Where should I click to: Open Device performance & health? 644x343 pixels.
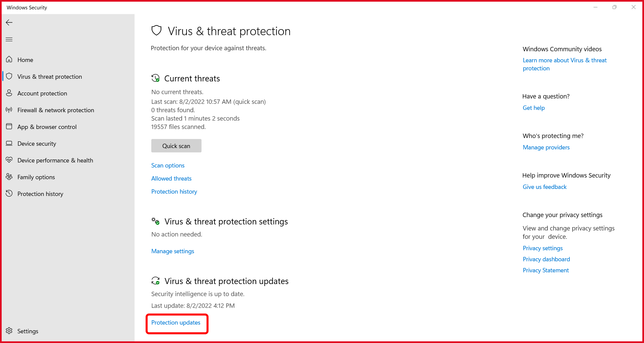(55, 160)
